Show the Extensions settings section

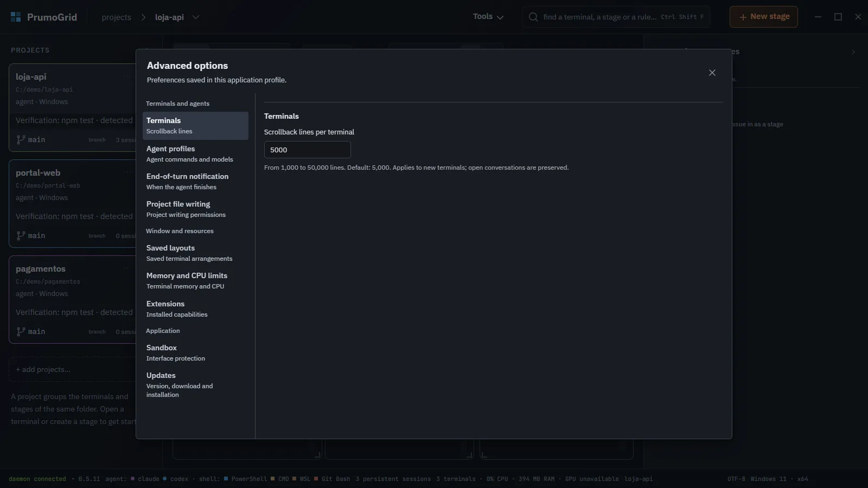pyautogui.click(x=195, y=309)
